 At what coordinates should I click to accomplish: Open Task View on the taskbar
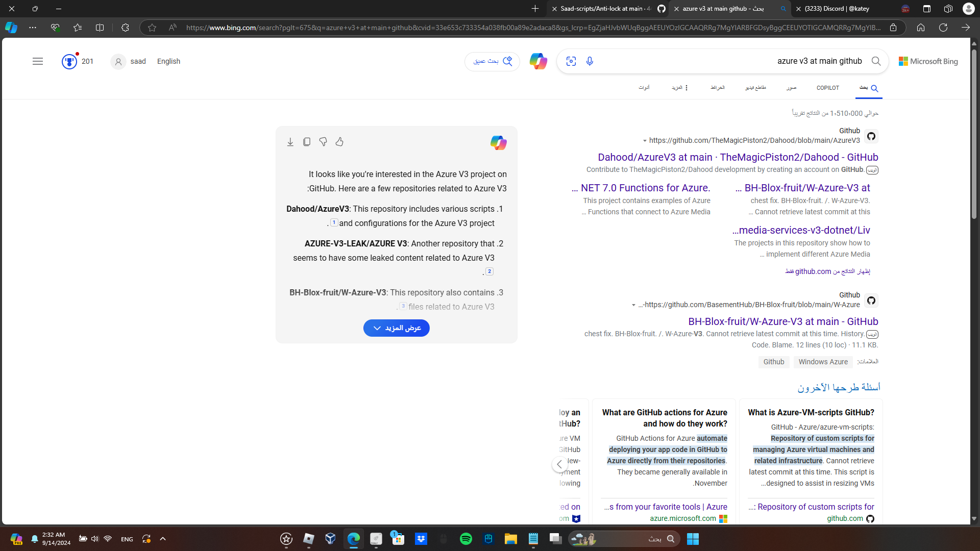pyautogui.click(x=556, y=539)
